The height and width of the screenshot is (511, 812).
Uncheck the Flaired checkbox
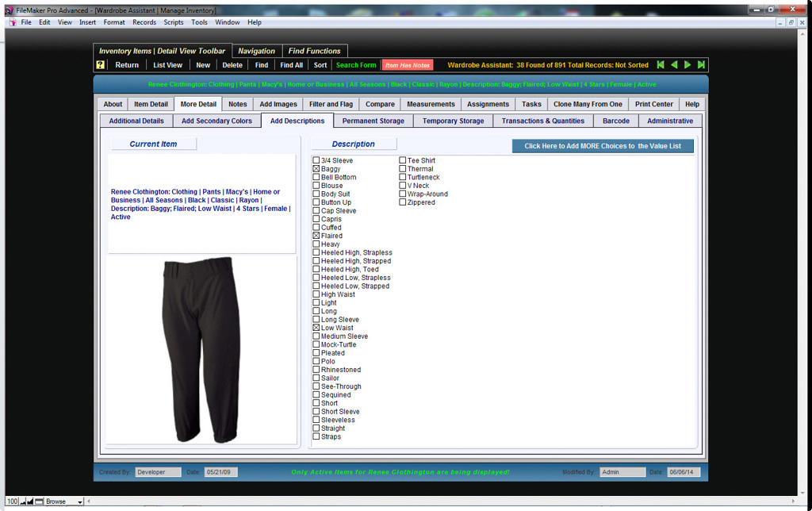(316, 236)
